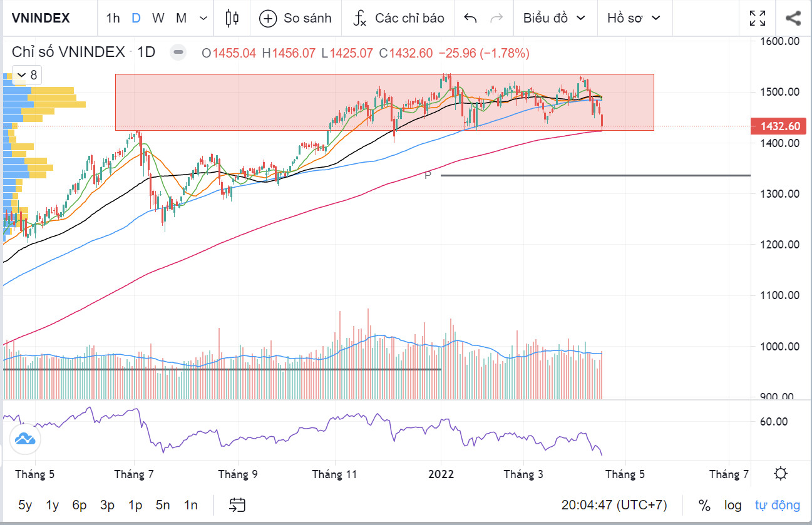This screenshot has height=525, width=812.
Task: Click the Chỉ số VNINDEX chart title
Action: pyautogui.click(x=68, y=53)
